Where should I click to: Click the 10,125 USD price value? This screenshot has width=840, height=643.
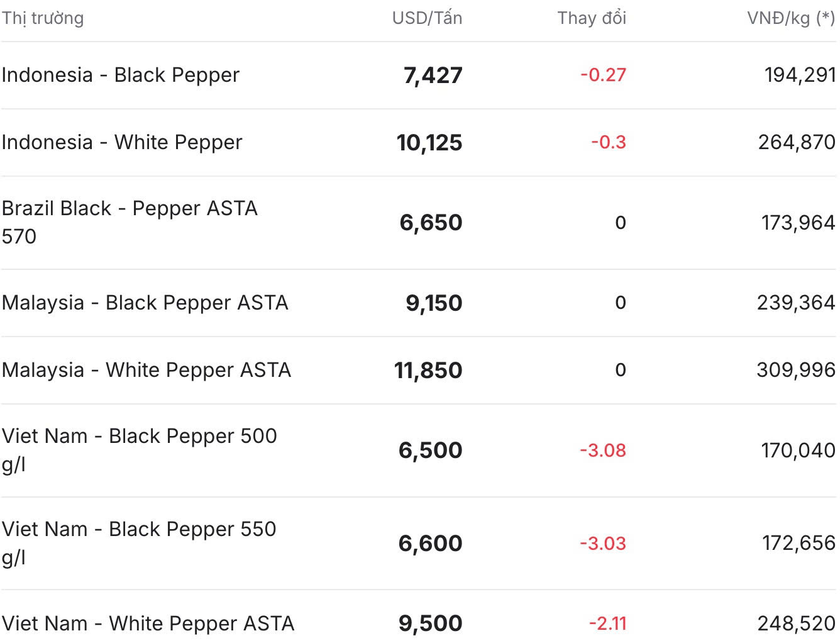[429, 143]
